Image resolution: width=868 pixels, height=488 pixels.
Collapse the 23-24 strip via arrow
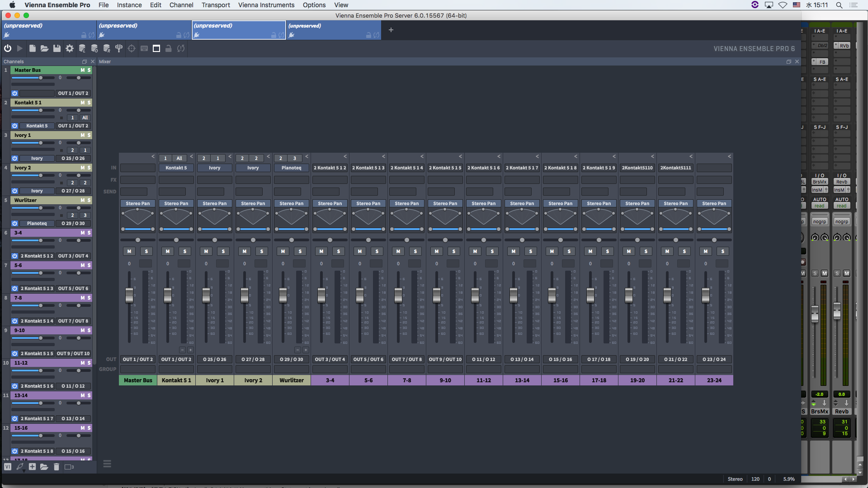pos(729,156)
